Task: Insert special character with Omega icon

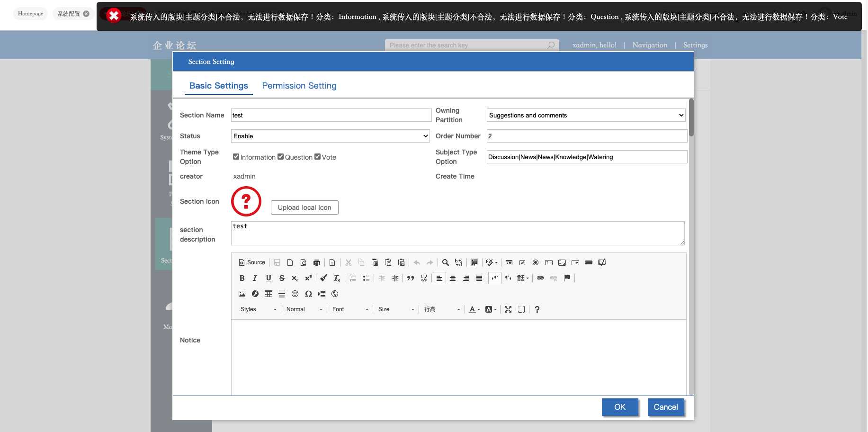Action: click(x=308, y=294)
